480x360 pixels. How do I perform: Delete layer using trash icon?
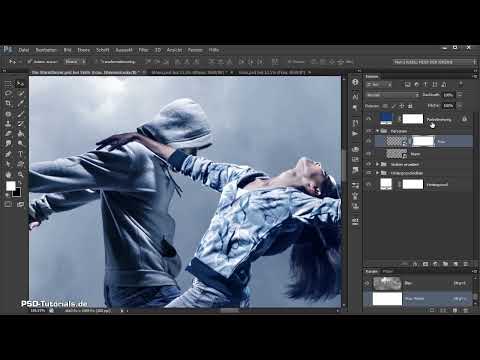466,264
